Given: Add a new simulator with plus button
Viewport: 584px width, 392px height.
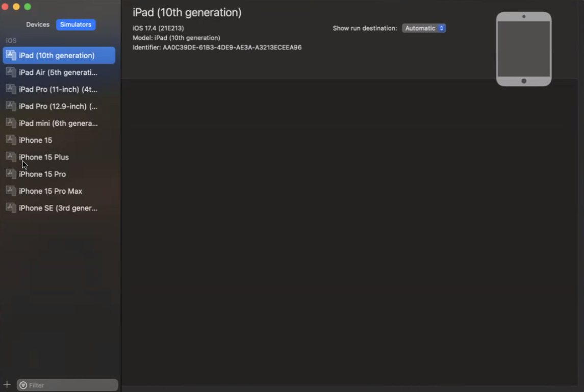Looking at the screenshot, I should (7, 384).
